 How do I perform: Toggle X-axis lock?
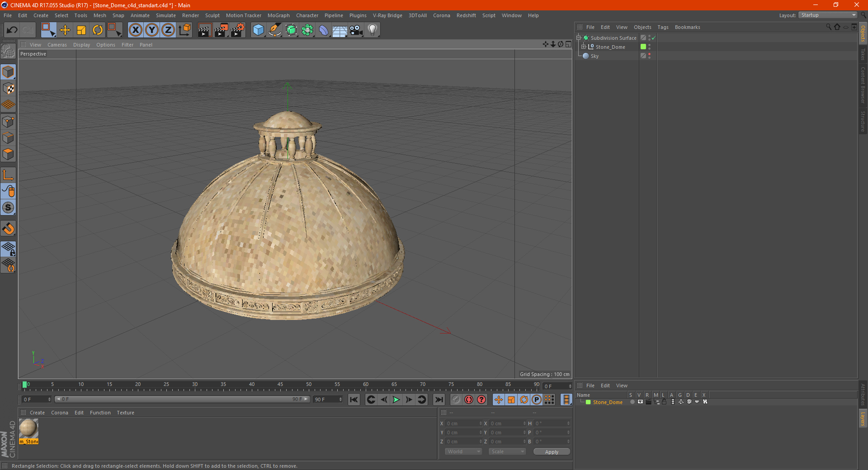point(135,30)
